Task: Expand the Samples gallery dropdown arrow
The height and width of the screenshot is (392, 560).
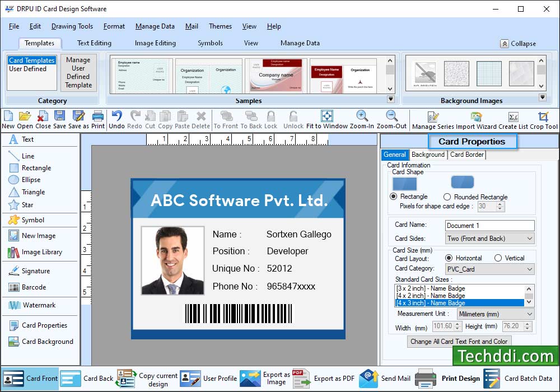Action: [x=391, y=99]
